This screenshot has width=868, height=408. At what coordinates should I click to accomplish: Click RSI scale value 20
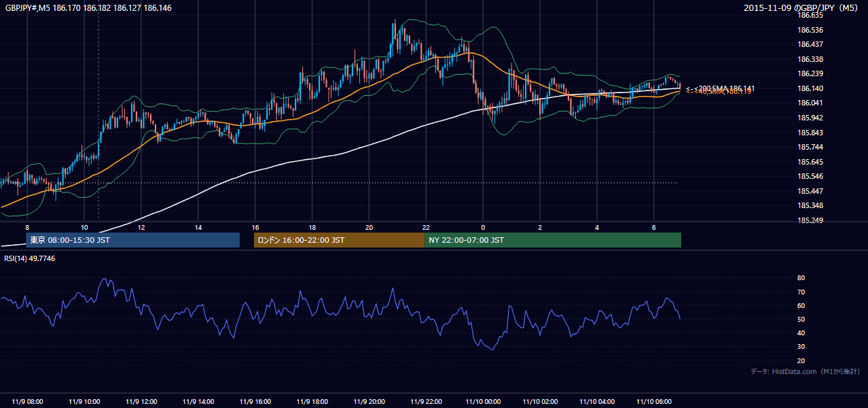tap(801, 360)
